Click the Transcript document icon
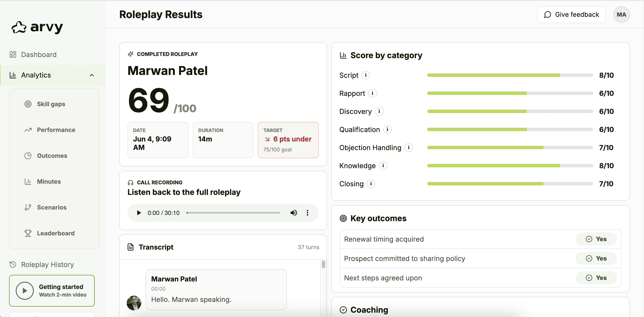Viewport: 644px width, 317px height. [x=131, y=247]
